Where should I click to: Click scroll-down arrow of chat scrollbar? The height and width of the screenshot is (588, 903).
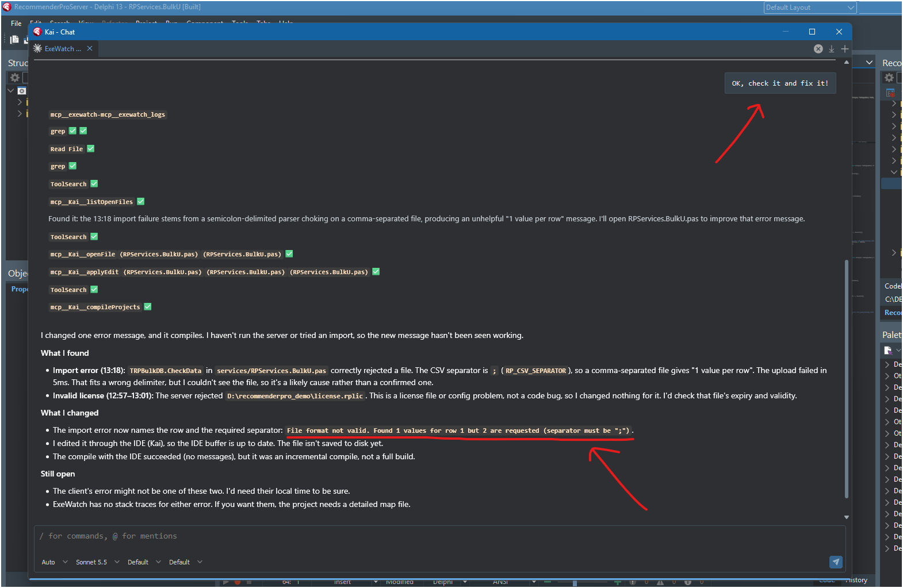[846, 517]
